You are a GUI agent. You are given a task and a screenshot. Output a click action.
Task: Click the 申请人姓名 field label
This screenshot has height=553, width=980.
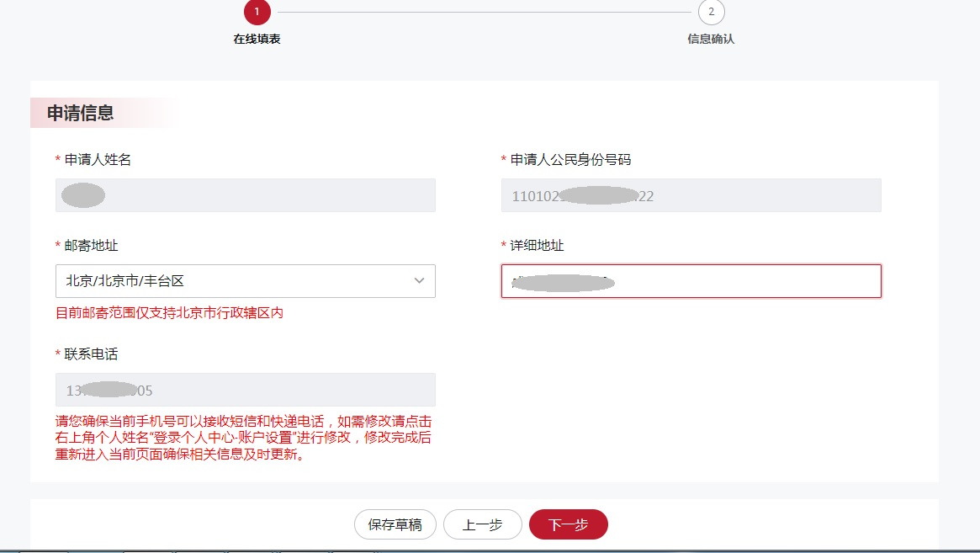pos(98,160)
